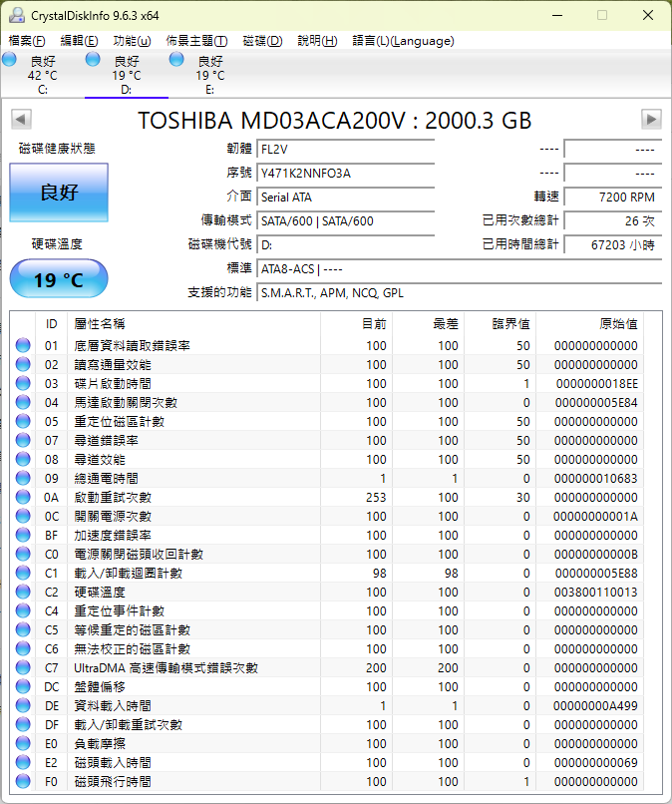Image resolution: width=672 pixels, height=804 pixels.
Task: Click status orb for attribute C0 row
Action: point(23,554)
